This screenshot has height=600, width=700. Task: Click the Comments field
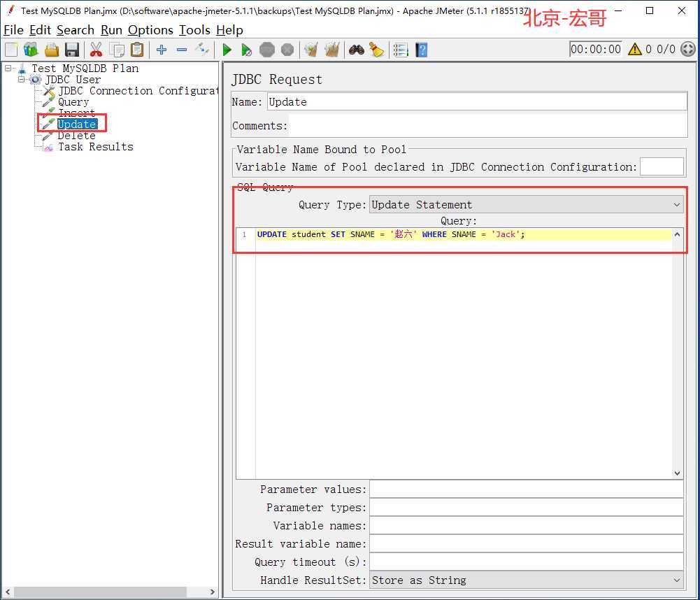pos(487,126)
